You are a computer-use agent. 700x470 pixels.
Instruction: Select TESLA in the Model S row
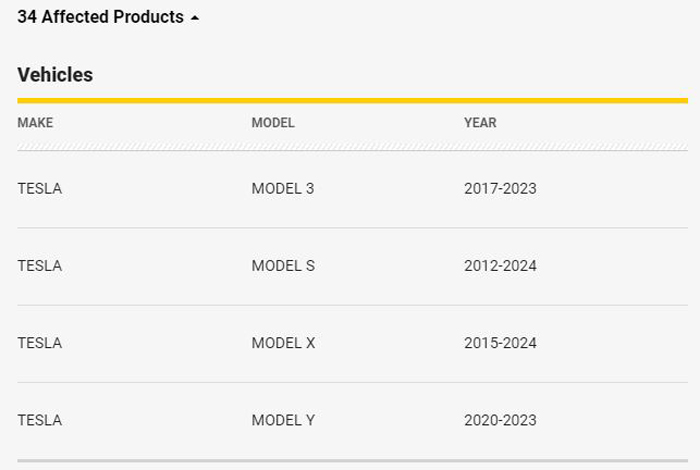pos(40,266)
